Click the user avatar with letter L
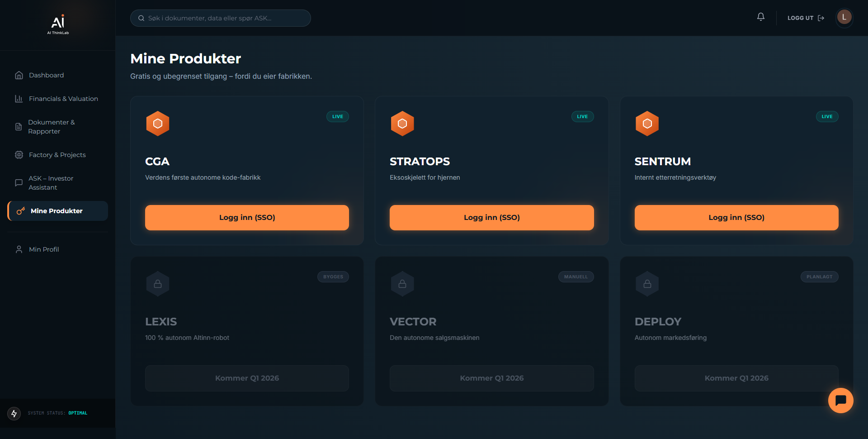Screen dimensions: 868x439 tap(844, 18)
